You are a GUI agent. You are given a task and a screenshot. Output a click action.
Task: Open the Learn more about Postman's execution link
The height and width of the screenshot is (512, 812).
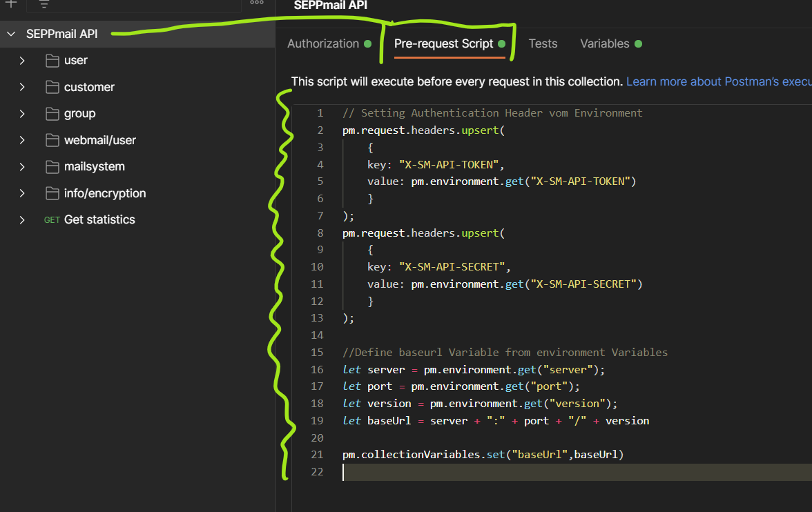718,81
